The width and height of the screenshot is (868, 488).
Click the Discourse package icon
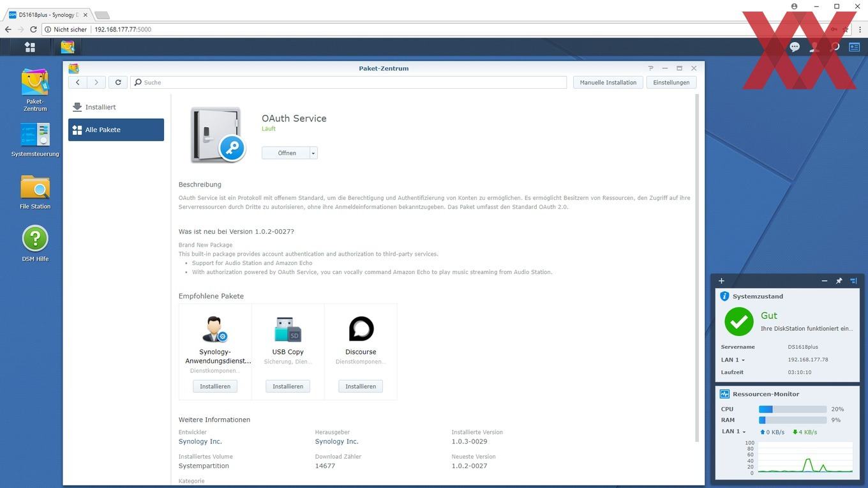coord(361,329)
